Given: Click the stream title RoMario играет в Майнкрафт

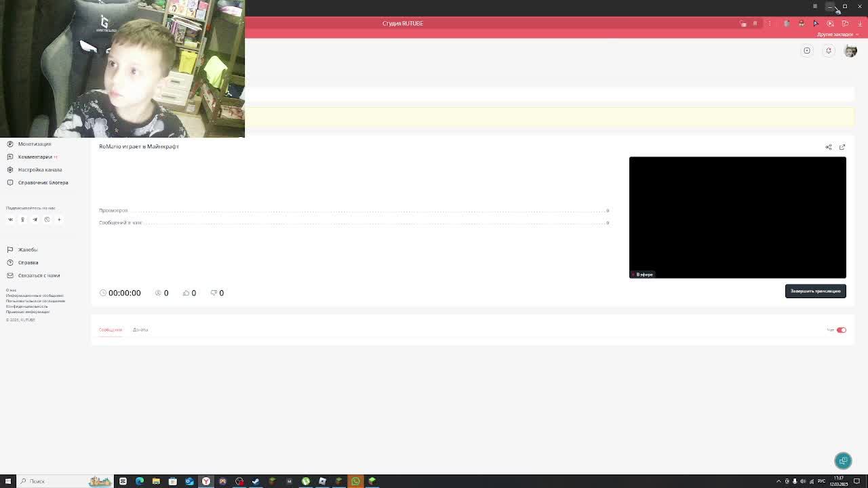Looking at the screenshot, I should point(139,146).
